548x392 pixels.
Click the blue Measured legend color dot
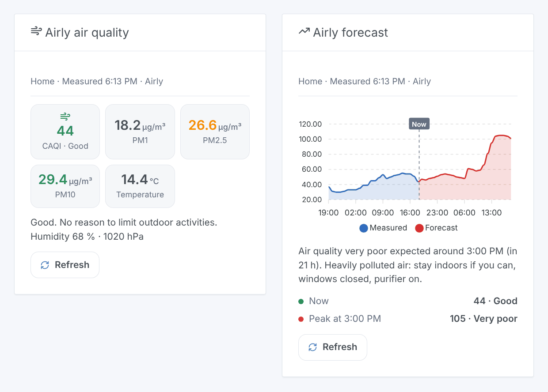pyautogui.click(x=364, y=228)
